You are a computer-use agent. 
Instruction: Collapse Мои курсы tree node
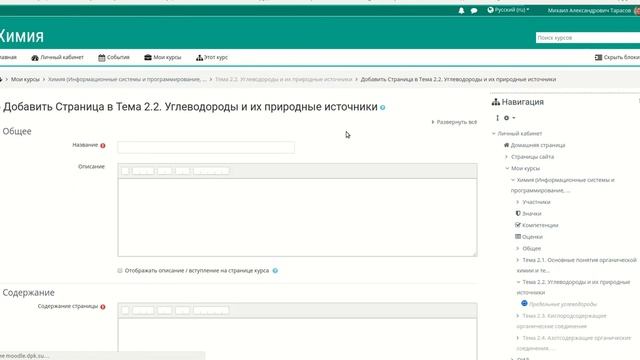(x=507, y=168)
